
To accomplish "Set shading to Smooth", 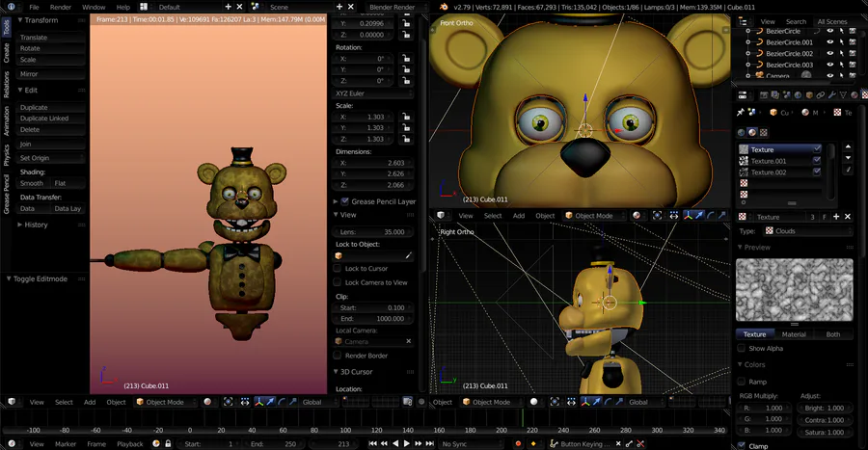I will pos(33,183).
